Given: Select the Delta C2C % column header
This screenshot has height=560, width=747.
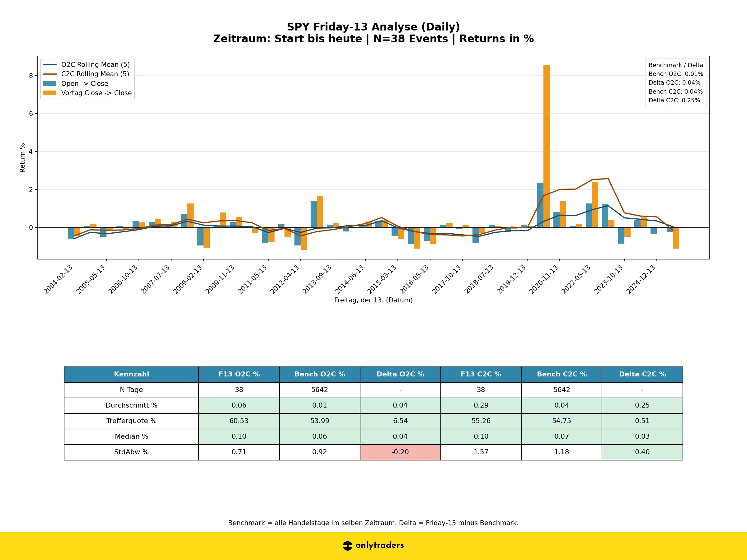Looking at the screenshot, I should click(642, 374).
